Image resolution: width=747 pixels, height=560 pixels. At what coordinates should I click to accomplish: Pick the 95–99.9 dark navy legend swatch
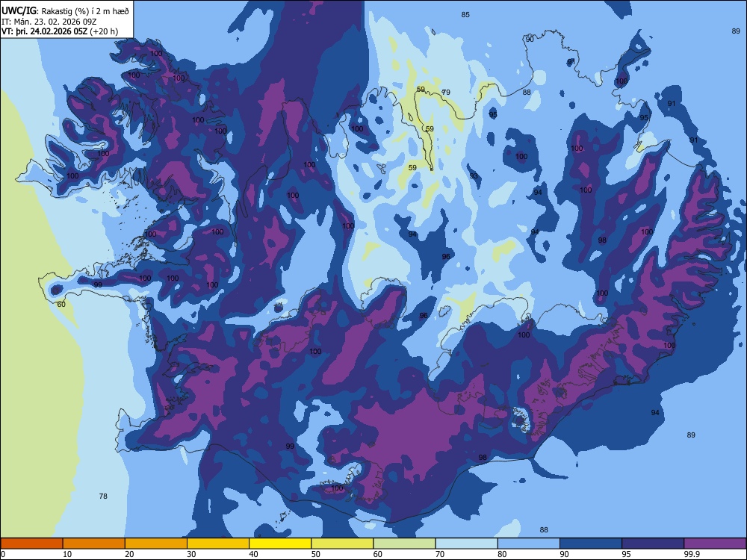click(x=653, y=544)
